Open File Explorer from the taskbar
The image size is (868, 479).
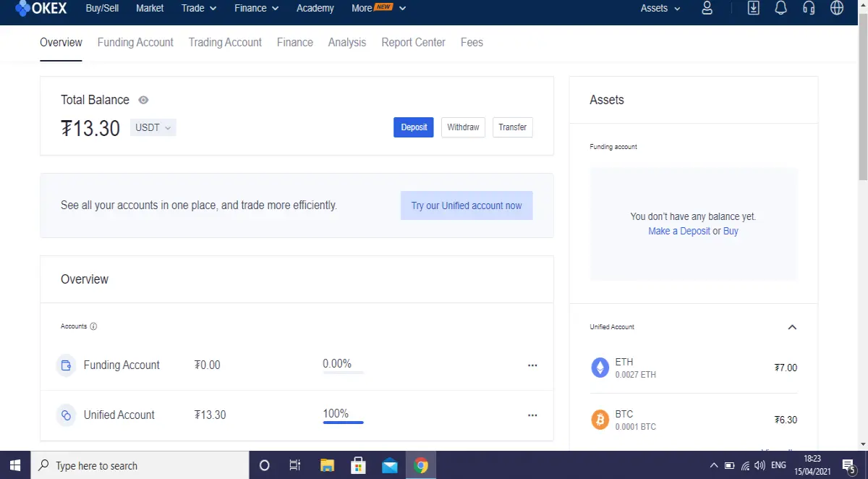tap(327, 465)
